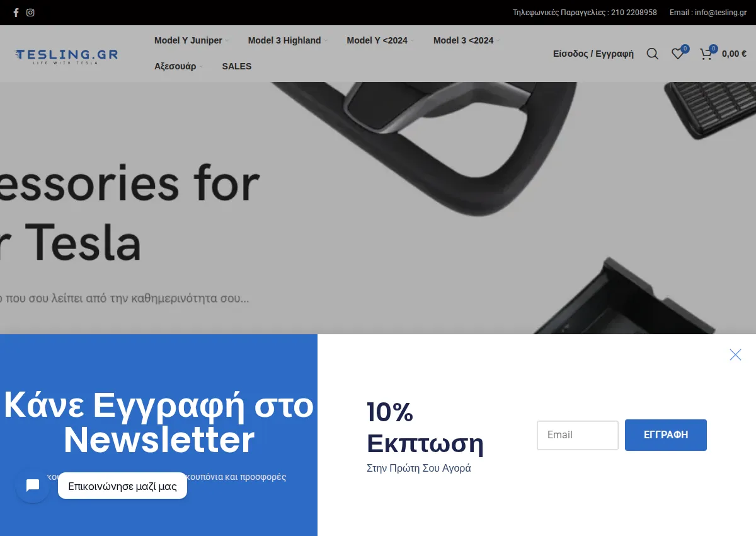Click the Στην Πρώτη Σου Αγορά text
Viewport: 756px width, 536px height.
point(419,469)
